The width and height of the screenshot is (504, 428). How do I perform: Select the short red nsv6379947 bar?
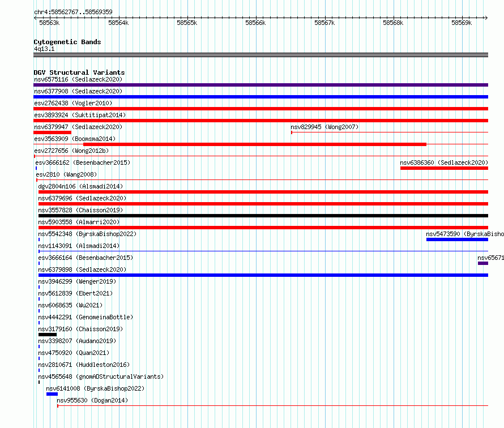pos(53,132)
